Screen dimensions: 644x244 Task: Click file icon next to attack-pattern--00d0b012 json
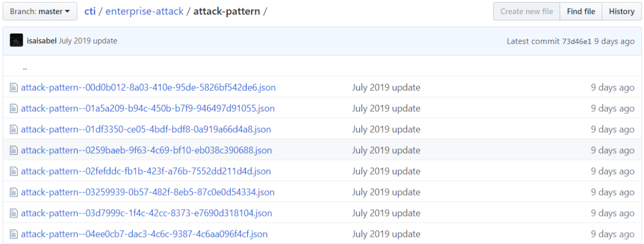(14, 88)
